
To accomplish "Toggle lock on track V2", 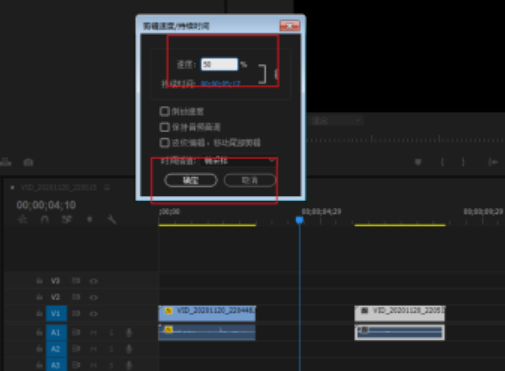I will click(x=39, y=297).
